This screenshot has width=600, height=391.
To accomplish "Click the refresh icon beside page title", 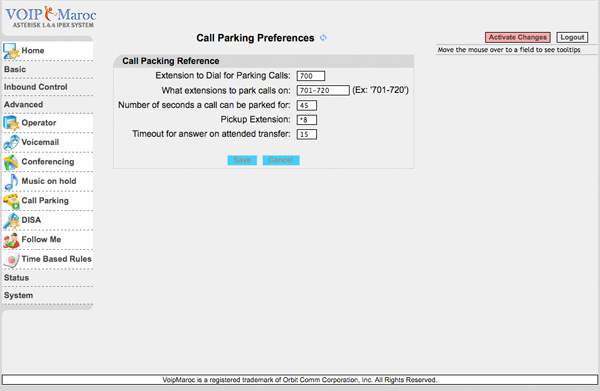I will (x=323, y=38).
